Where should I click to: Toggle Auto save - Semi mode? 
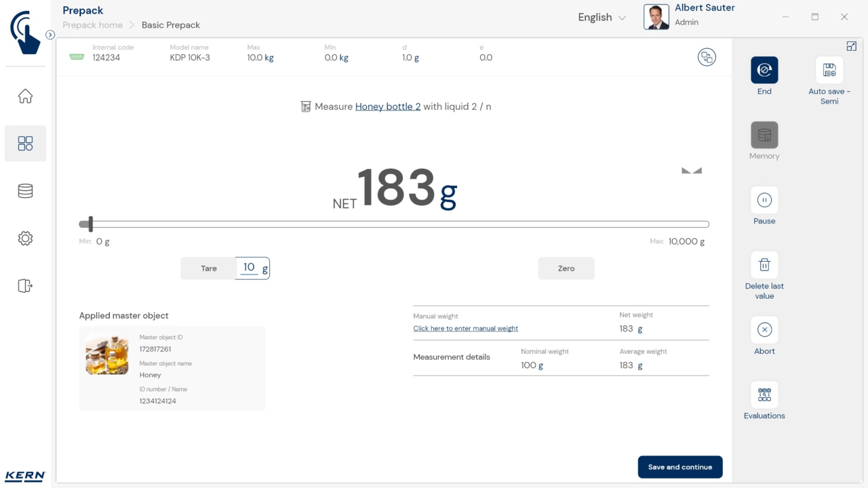coord(829,70)
